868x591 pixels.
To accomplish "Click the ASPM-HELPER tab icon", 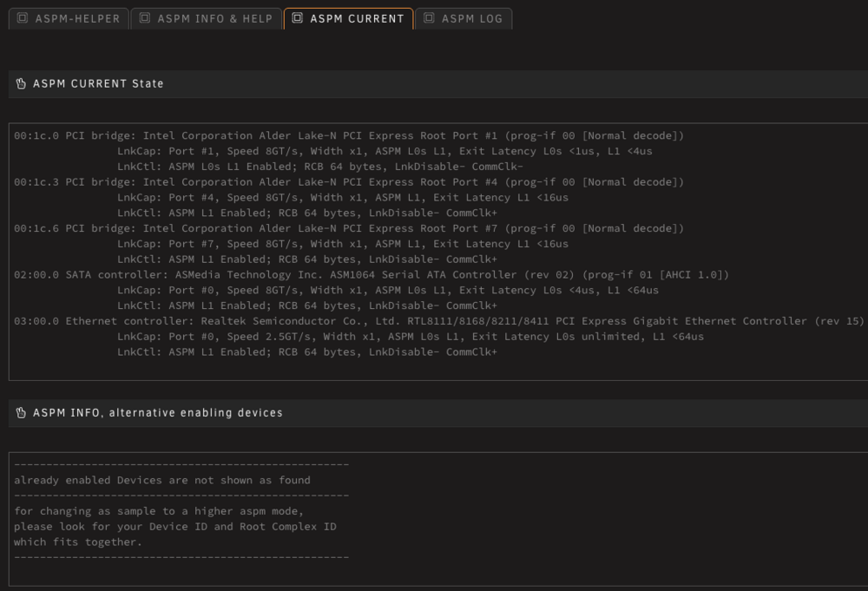I will (x=23, y=18).
